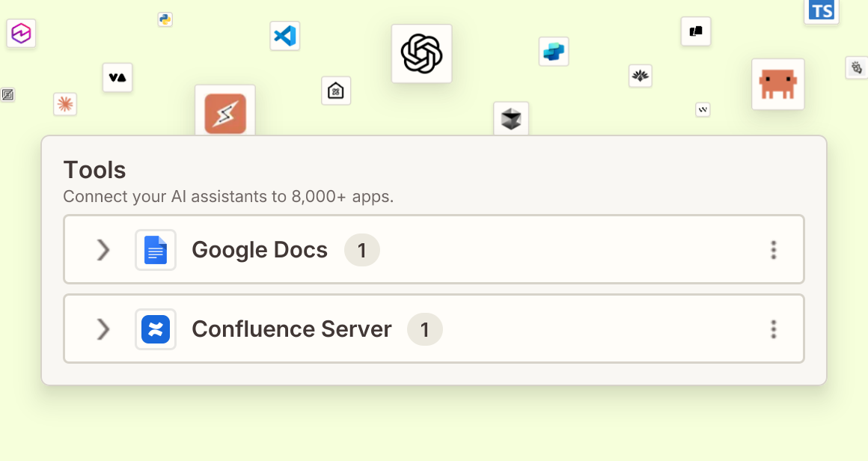Image resolution: width=868 pixels, height=461 pixels.
Task: Click the small W logo icon
Action: [703, 109]
